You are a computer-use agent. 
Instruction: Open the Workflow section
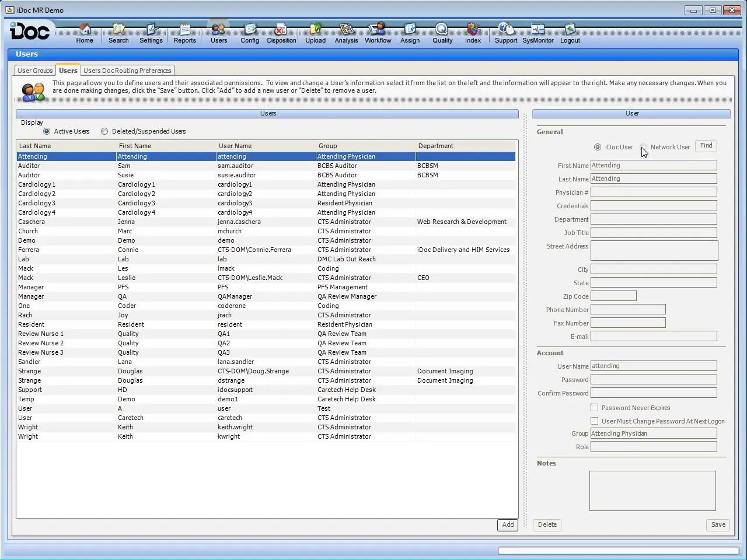378,32
